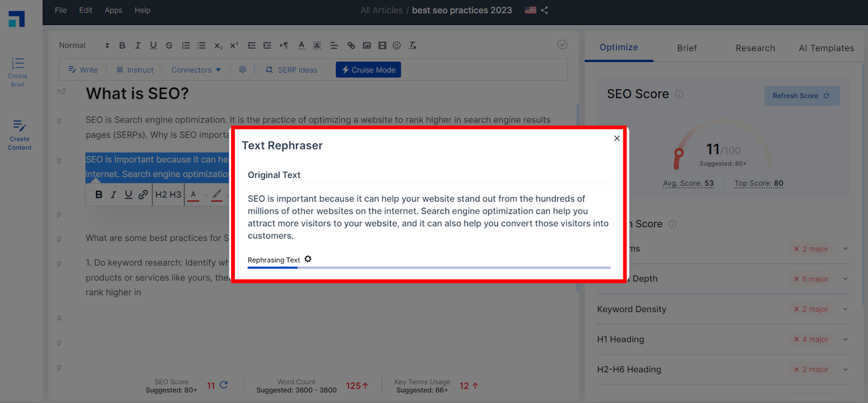Toggle italic in the top editor toolbar

tap(138, 46)
